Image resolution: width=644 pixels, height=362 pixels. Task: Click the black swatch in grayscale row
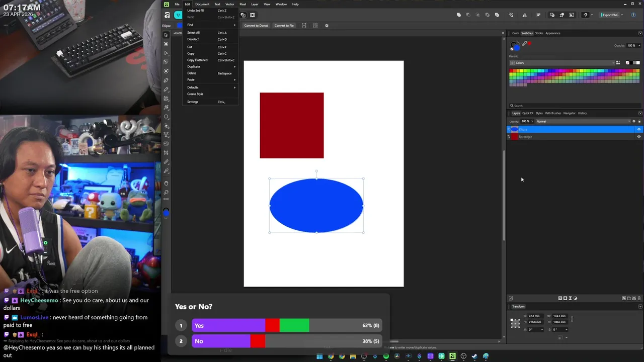pyautogui.click(x=631, y=63)
